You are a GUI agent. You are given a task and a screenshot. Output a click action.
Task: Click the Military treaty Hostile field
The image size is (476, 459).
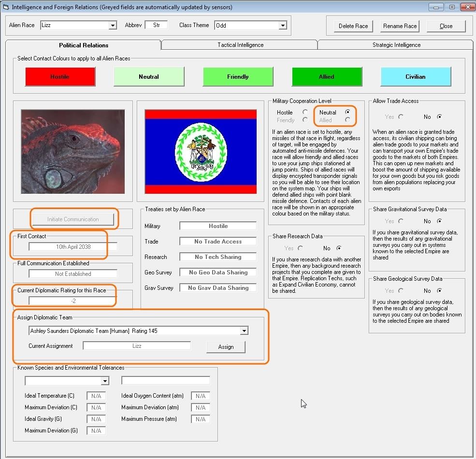tap(218, 226)
